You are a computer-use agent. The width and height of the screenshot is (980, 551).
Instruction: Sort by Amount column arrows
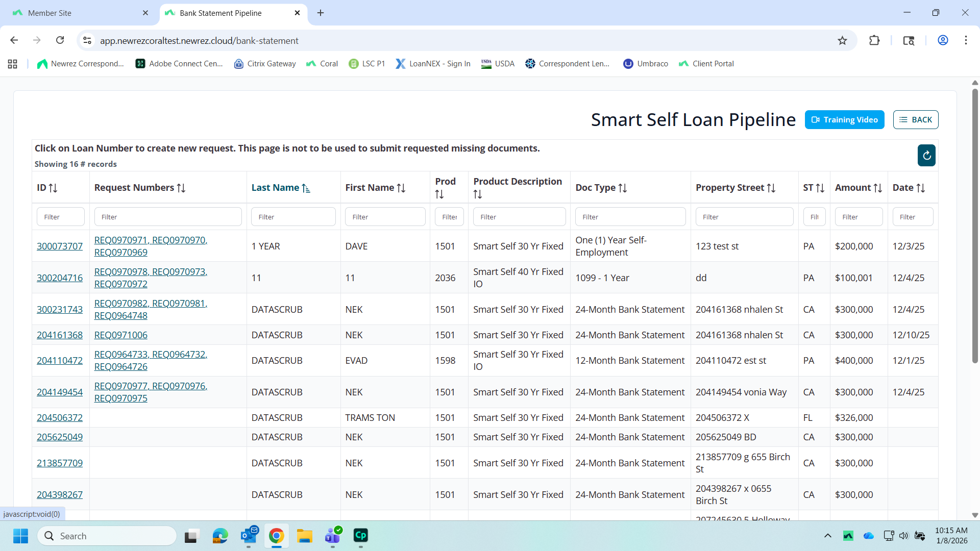tap(877, 188)
